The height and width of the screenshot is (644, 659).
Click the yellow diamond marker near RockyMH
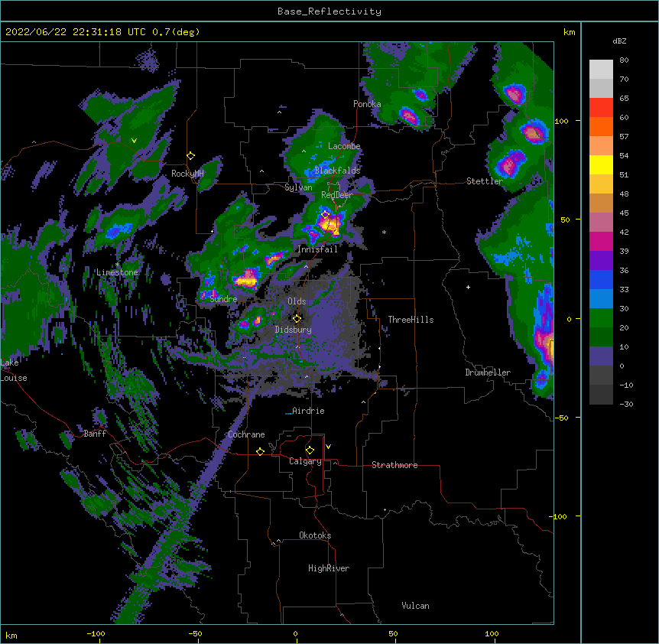click(191, 156)
